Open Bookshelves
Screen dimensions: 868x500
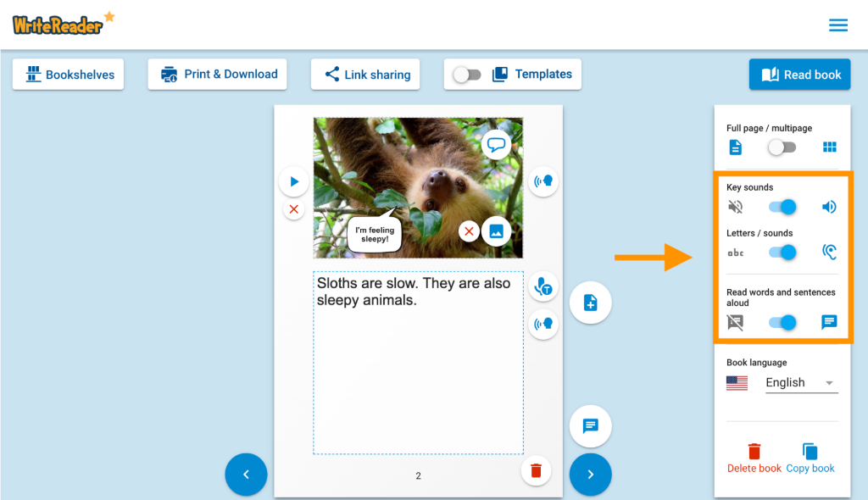(68, 75)
